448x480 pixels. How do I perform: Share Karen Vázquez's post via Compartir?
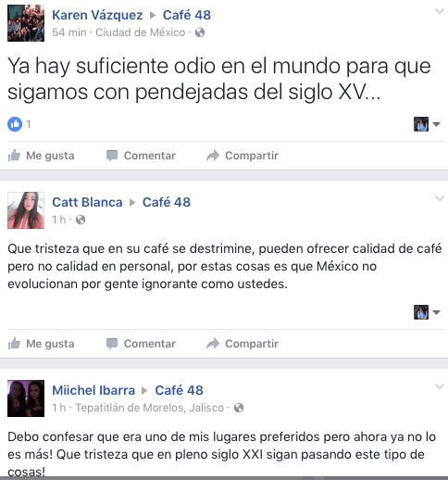pyautogui.click(x=243, y=156)
